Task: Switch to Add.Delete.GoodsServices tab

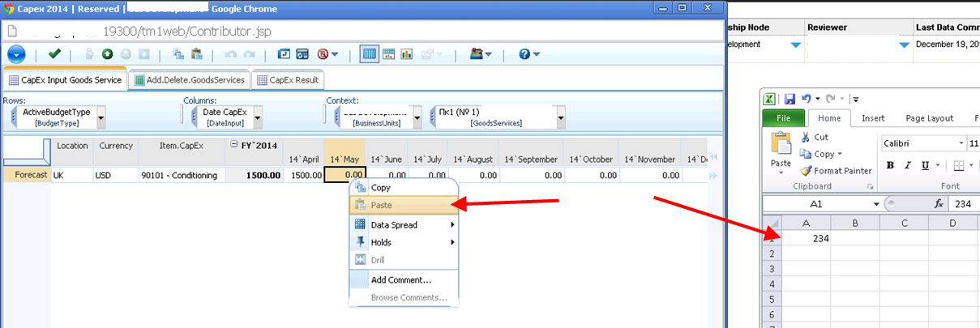Action: point(189,79)
